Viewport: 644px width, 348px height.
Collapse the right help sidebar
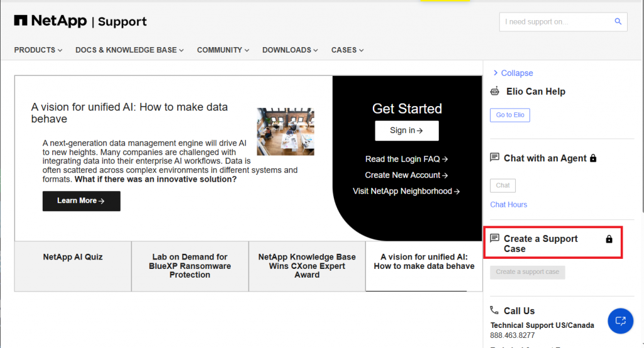pos(513,73)
